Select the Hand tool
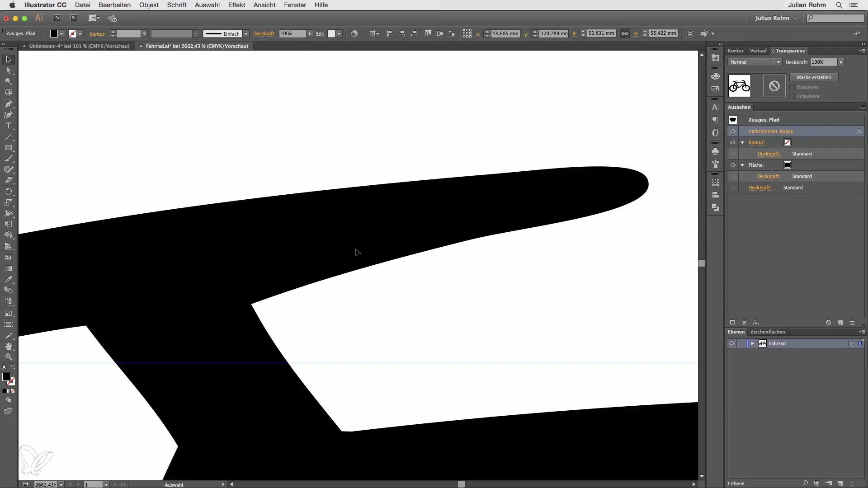This screenshot has height=488, width=868. (x=9, y=346)
